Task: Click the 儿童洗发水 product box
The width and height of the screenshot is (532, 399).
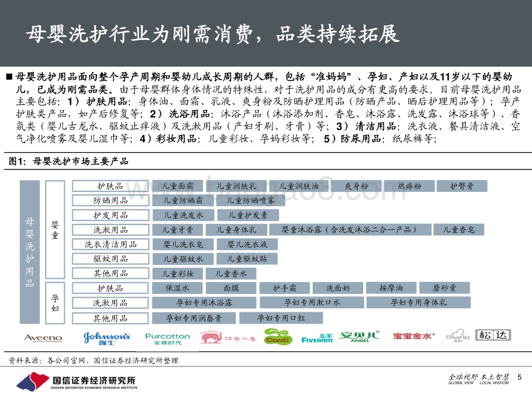Action: pyautogui.click(x=183, y=215)
